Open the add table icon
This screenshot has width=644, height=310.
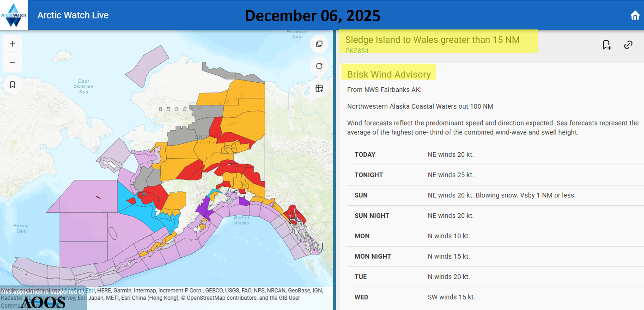pos(319,89)
